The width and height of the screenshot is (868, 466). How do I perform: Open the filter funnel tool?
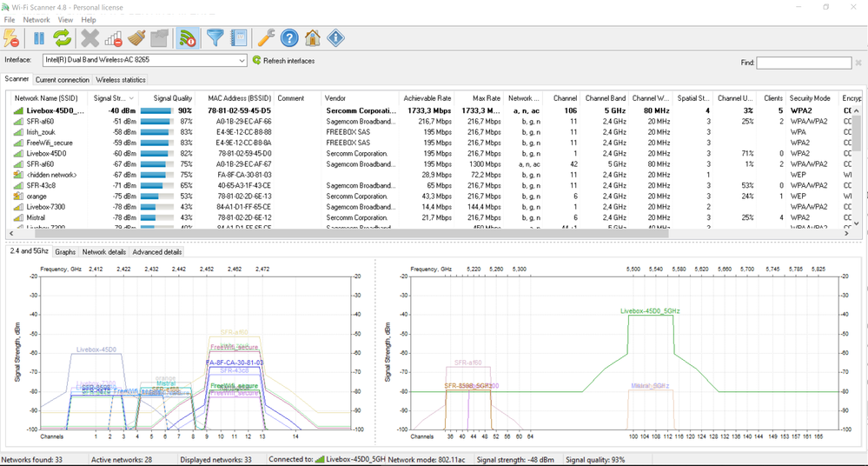[x=215, y=38]
